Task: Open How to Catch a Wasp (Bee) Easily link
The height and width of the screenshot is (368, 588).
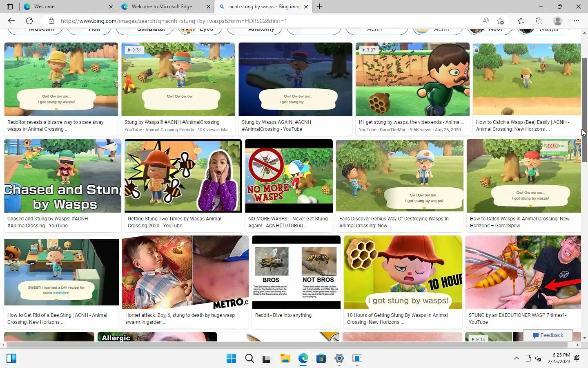Action: [523, 126]
